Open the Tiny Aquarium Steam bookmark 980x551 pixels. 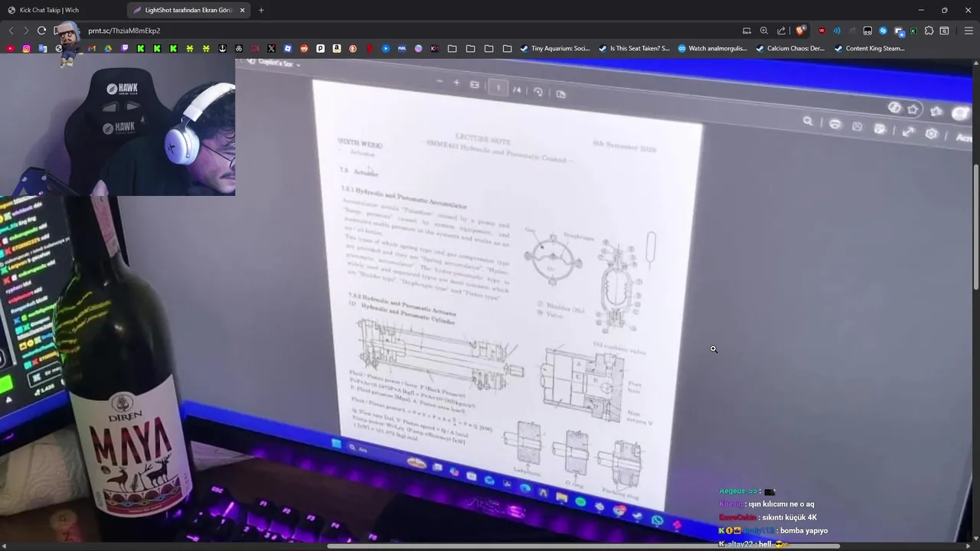point(554,48)
